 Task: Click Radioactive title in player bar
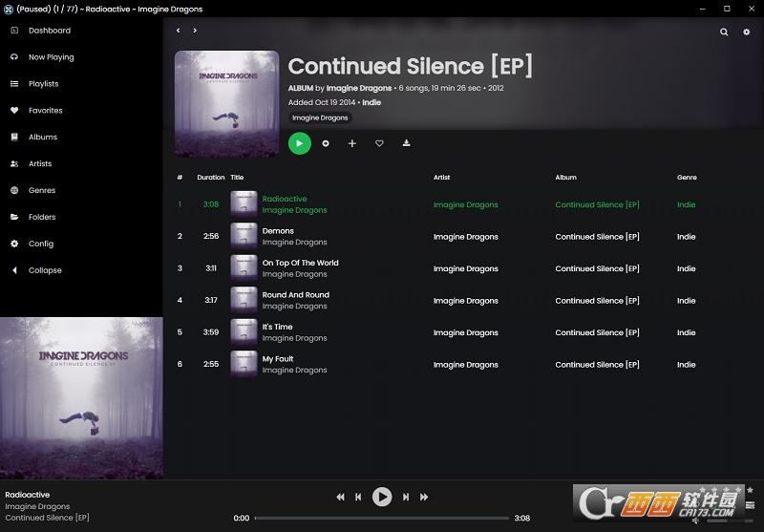point(28,495)
